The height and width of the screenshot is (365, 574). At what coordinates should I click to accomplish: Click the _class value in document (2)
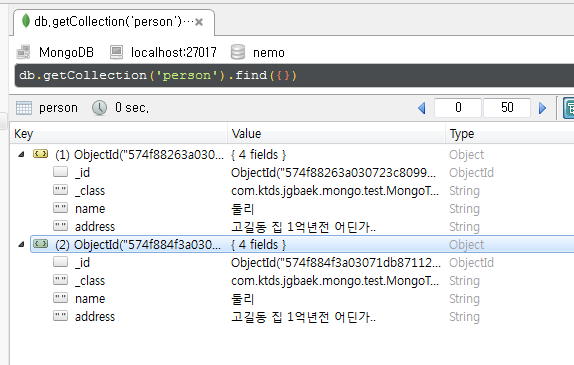click(335, 281)
